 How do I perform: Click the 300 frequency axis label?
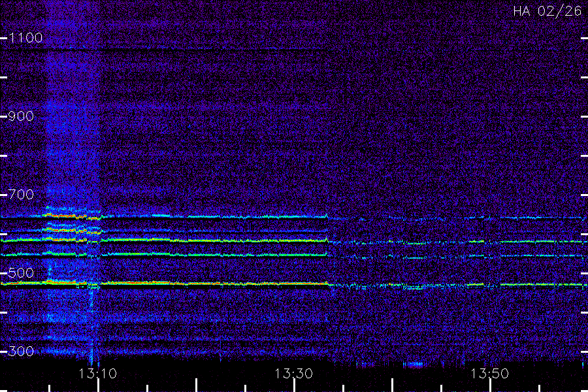21,351
